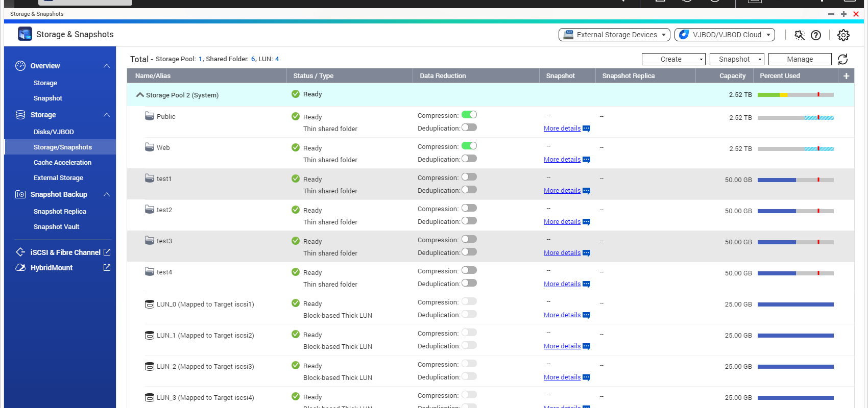The image size is (868, 408).
Task: Disable Compression on the Web folder
Action: (469, 146)
